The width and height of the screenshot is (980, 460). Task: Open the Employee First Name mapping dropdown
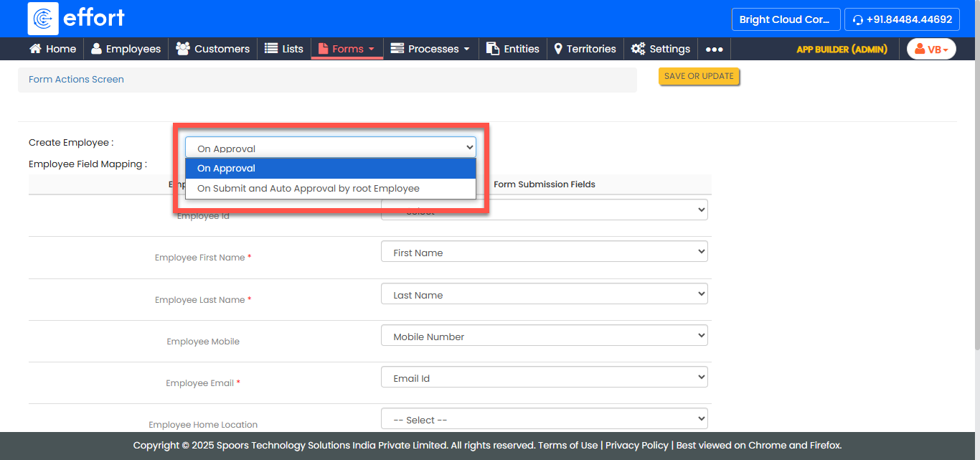(544, 253)
